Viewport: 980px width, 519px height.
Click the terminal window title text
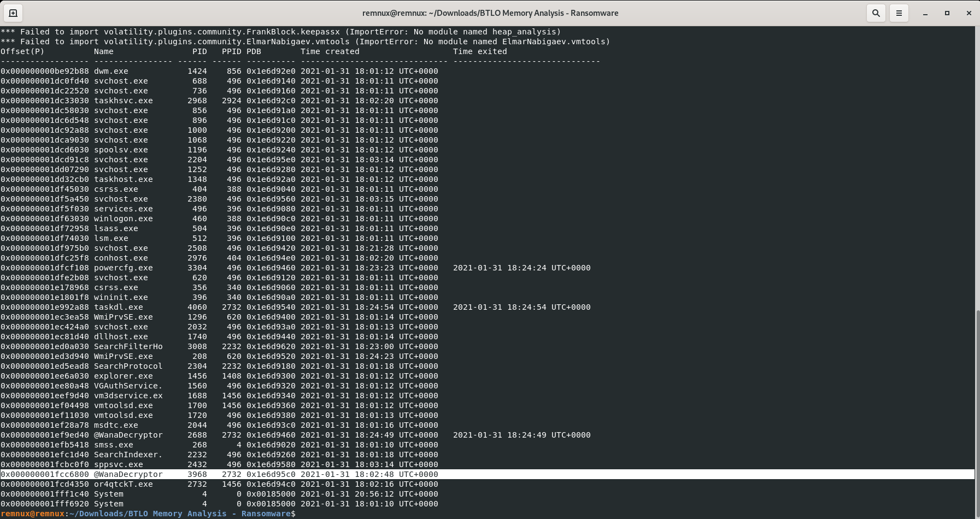click(490, 13)
